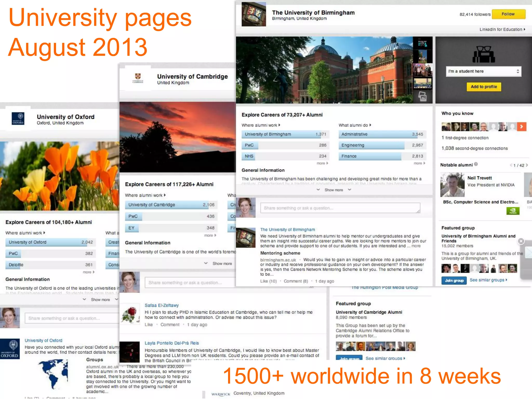Open The University of Birmingham post author link

click(x=288, y=230)
